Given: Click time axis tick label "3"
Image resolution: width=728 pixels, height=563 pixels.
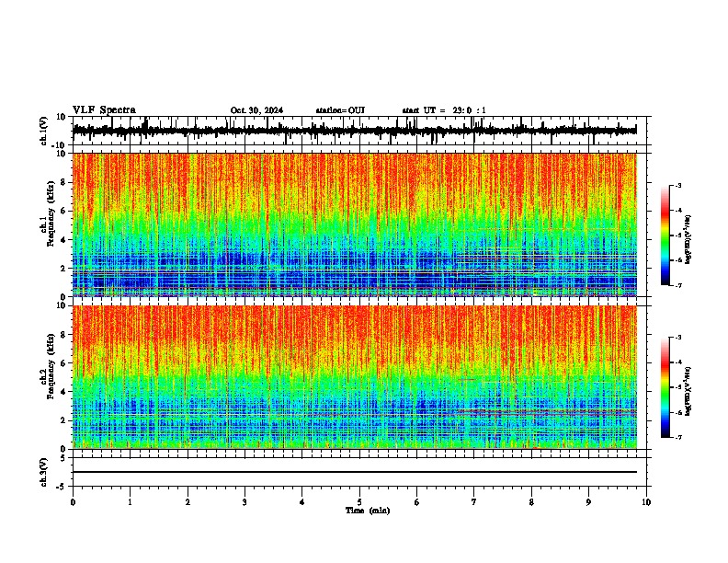Looking at the screenshot, I should click(245, 502).
